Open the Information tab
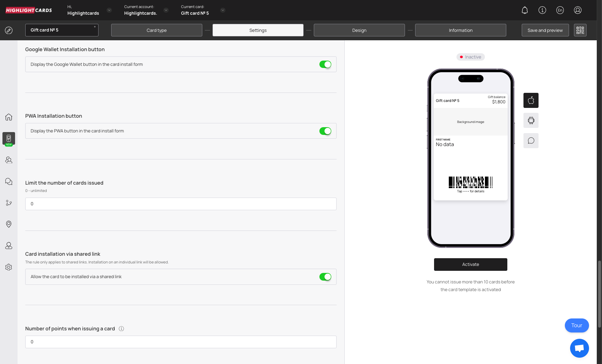The height and width of the screenshot is (364, 602). pyautogui.click(x=460, y=30)
